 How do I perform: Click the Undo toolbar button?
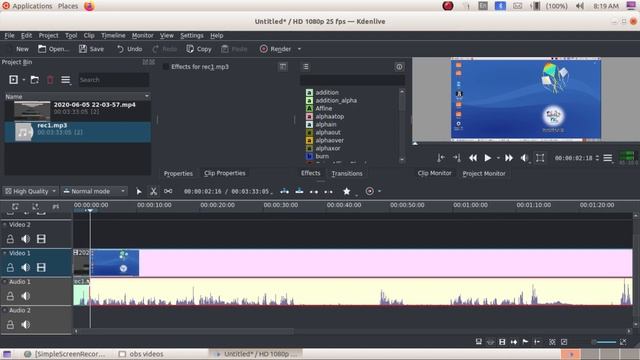pyautogui.click(x=129, y=49)
